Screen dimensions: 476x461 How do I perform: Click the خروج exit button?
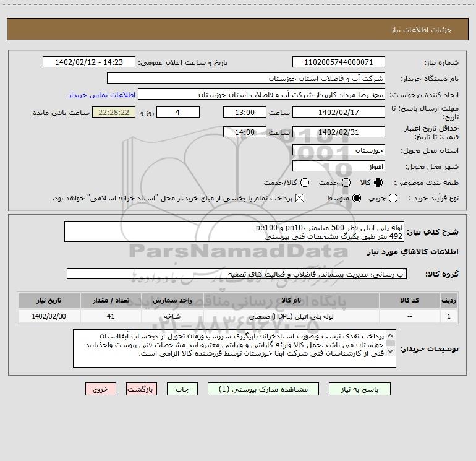coord(101,389)
